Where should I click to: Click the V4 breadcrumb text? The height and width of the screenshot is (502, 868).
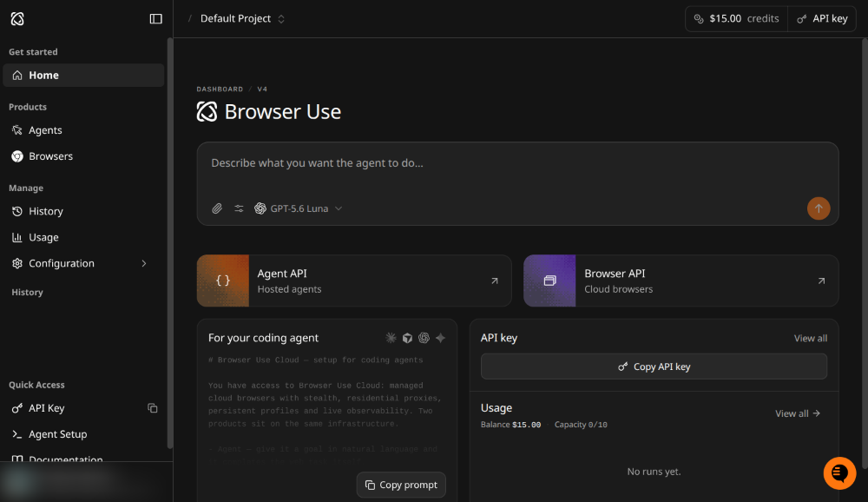point(262,89)
